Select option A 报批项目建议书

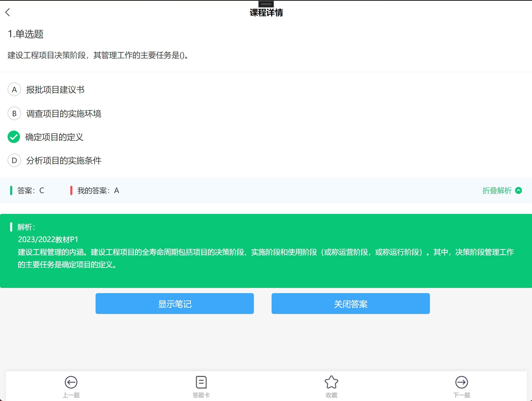(x=14, y=90)
